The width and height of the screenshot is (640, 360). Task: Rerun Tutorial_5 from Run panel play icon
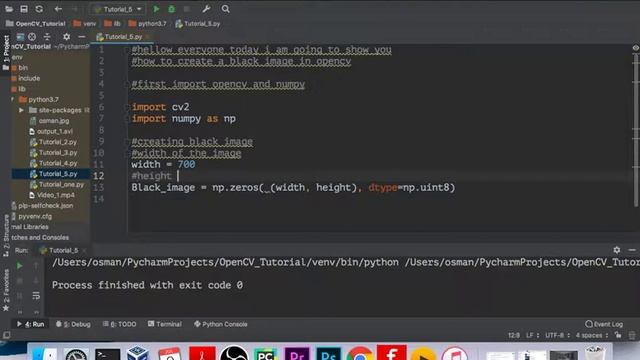click(19, 266)
